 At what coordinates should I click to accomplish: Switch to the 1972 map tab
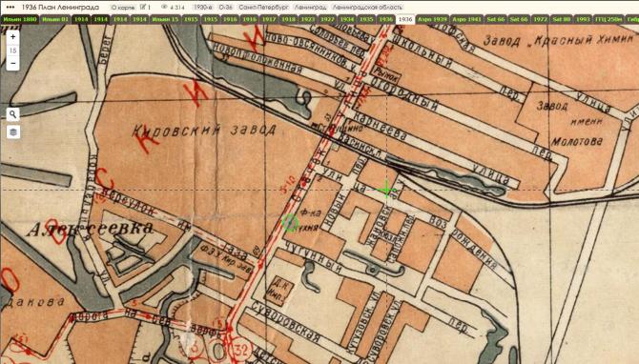[x=541, y=19]
